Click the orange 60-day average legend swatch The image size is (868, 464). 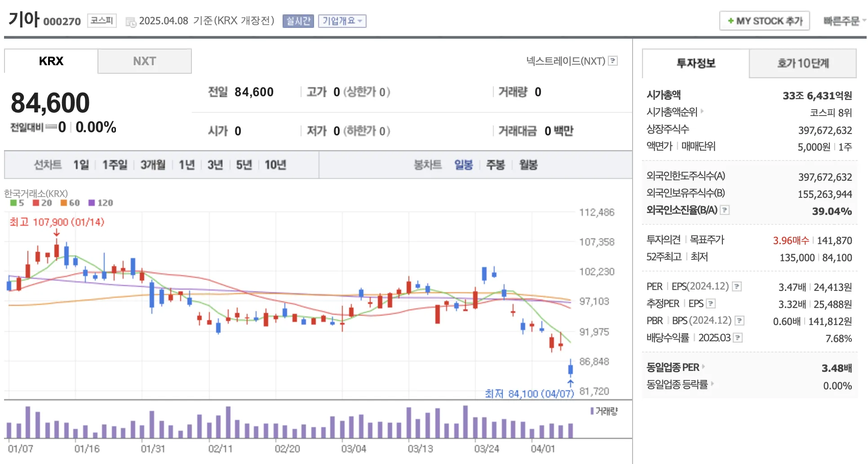coord(64,203)
